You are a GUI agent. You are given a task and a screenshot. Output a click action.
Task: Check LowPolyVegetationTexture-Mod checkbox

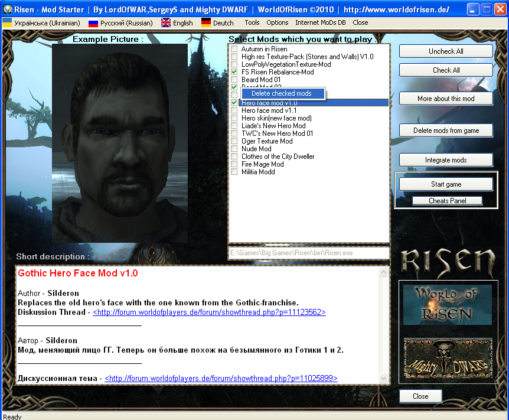[234, 64]
